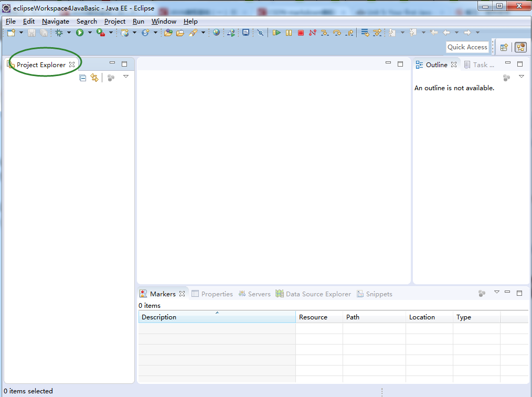
Task: Click the New wizard icon in toolbar
Action: click(11, 33)
